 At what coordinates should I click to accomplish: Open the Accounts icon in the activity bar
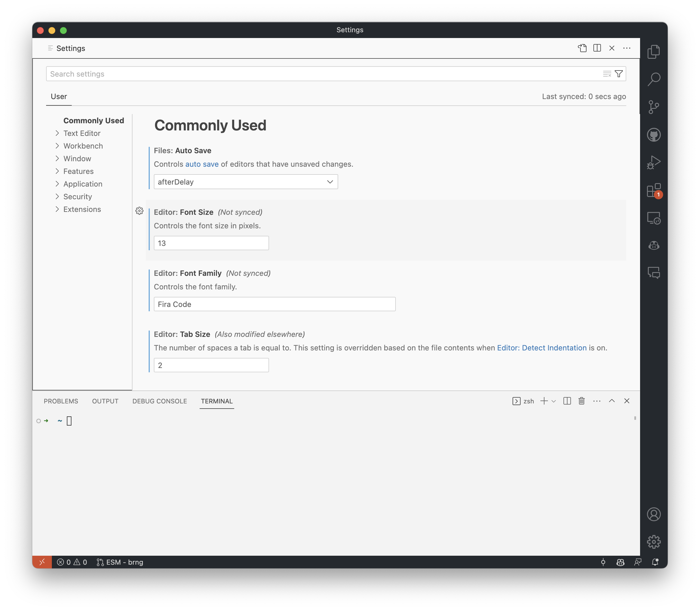654,515
